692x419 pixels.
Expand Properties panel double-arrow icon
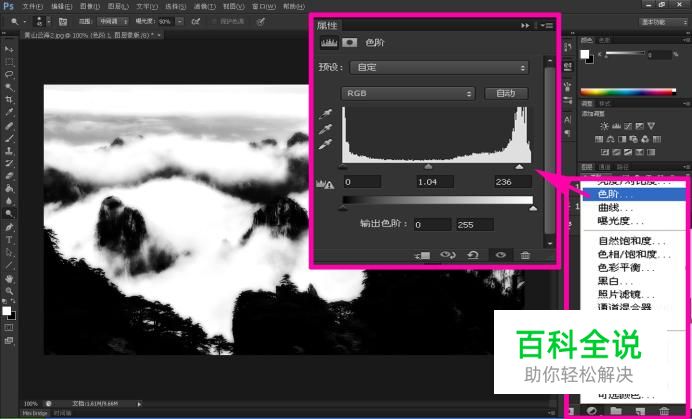[x=525, y=26]
